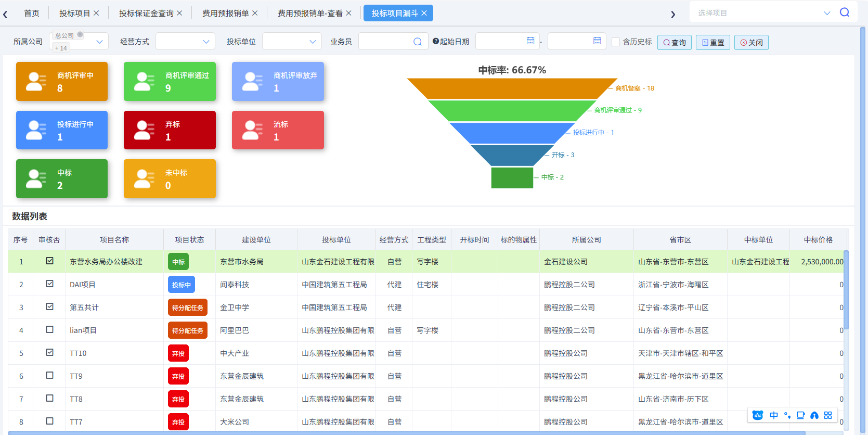This screenshot has width=868, height=435.
Task: Remove the 总公司 tag from 所属公司
Action: [80, 35]
